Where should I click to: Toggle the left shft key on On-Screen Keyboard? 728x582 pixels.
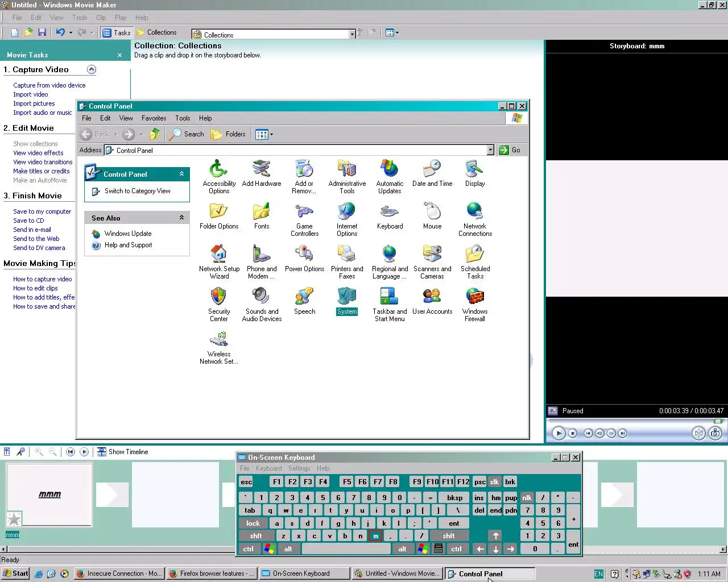point(256,535)
